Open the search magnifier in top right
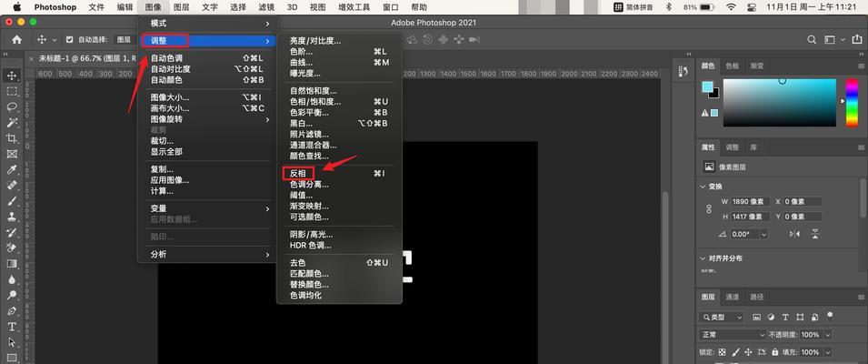 [812, 40]
